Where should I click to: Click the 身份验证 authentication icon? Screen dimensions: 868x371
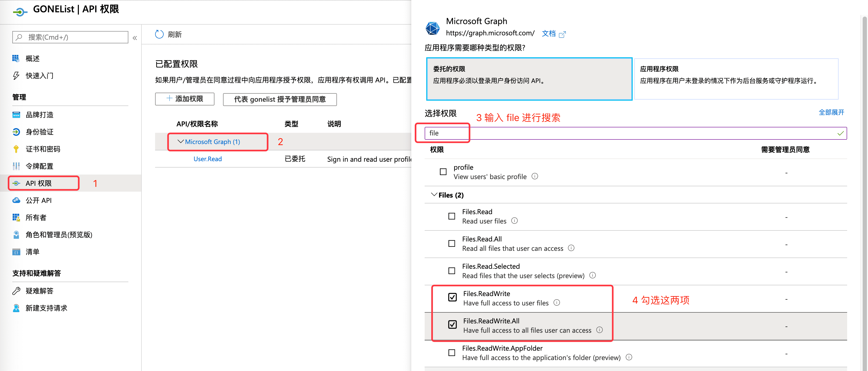pyautogui.click(x=16, y=132)
